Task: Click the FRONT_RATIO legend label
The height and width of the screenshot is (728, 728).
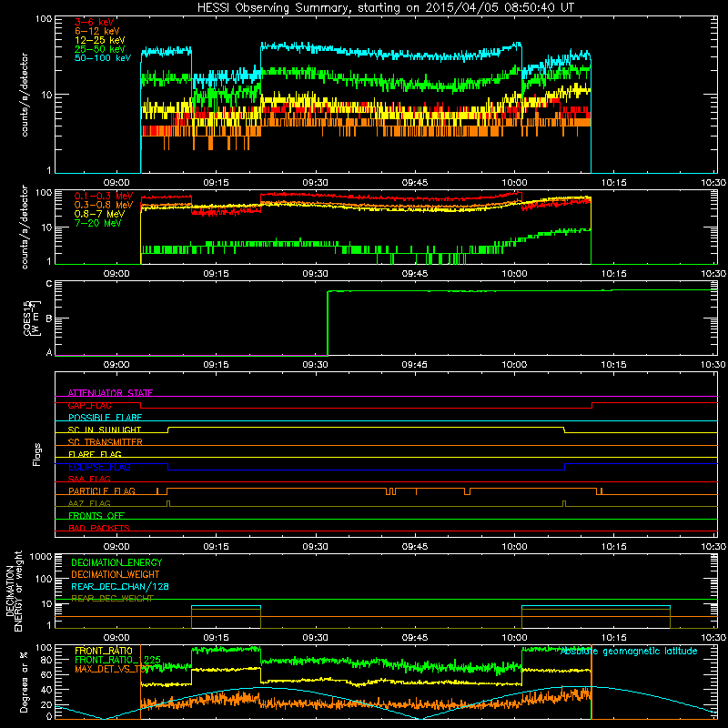Action: pos(104,651)
